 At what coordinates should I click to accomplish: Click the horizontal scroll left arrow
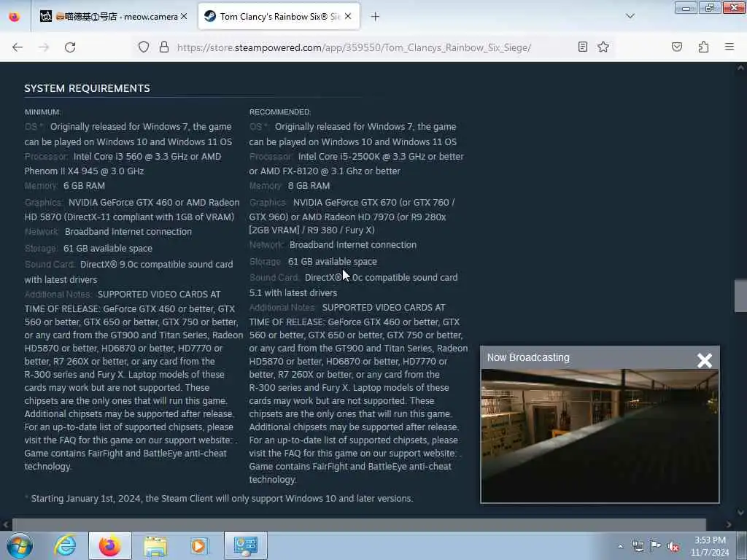6,524
